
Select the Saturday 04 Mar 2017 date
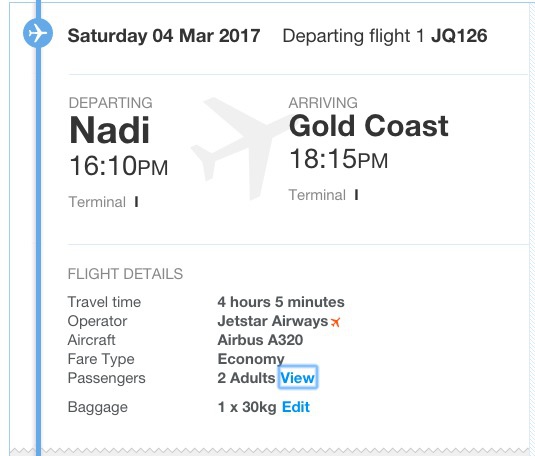click(x=164, y=36)
